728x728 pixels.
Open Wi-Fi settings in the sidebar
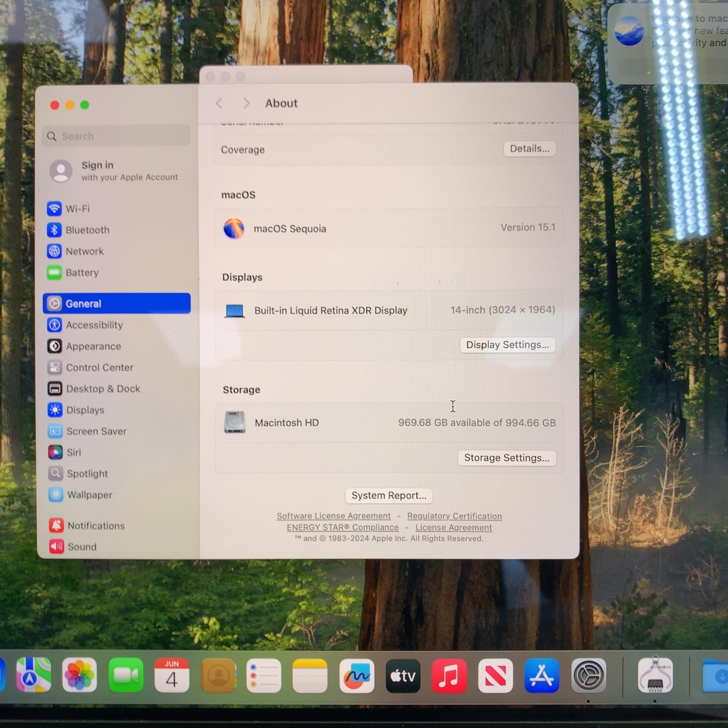(69, 209)
